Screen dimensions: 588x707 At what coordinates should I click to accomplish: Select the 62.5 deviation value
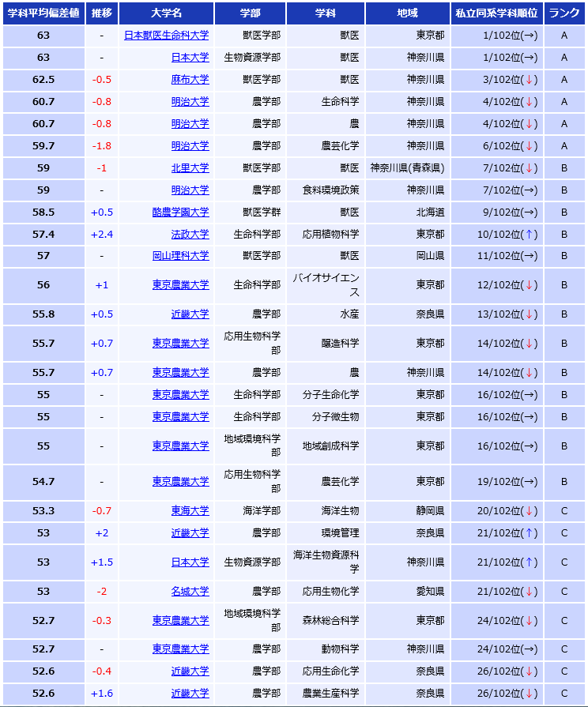point(43,79)
